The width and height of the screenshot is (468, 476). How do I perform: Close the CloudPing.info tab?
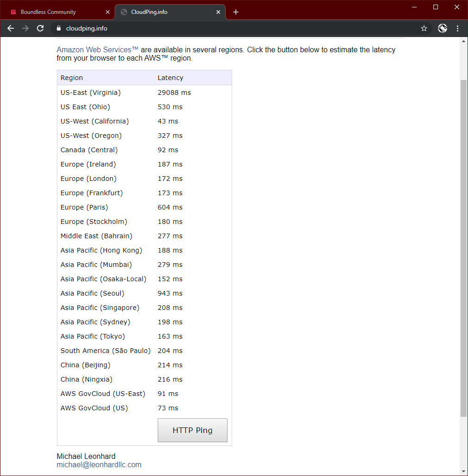coord(219,12)
